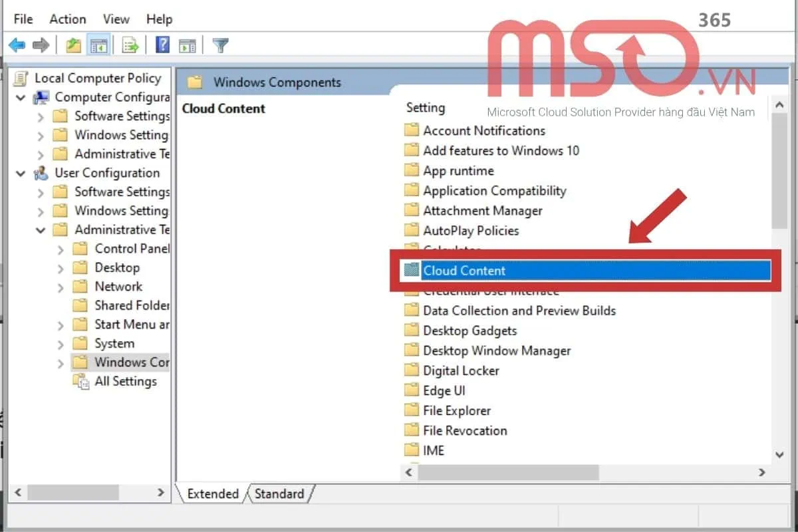798x532 pixels.
Task: Switch to the Standard tab
Action: click(x=281, y=494)
